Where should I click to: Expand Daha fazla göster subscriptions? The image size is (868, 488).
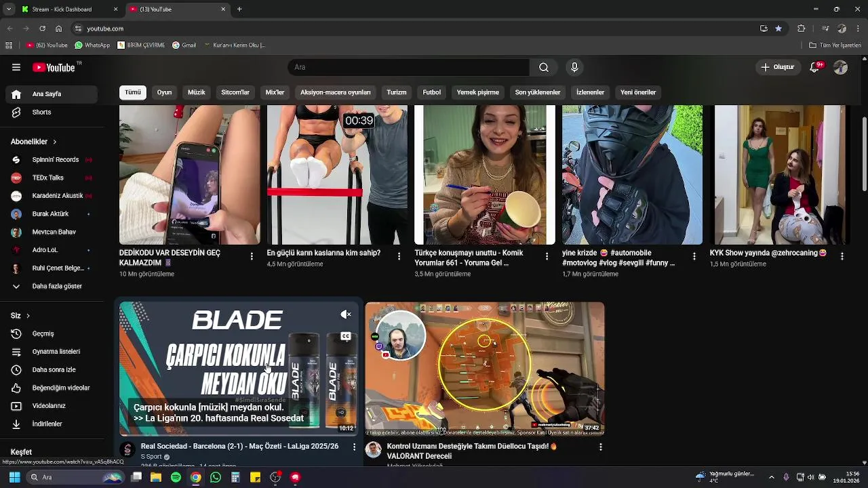pyautogui.click(x=53, y=286)
